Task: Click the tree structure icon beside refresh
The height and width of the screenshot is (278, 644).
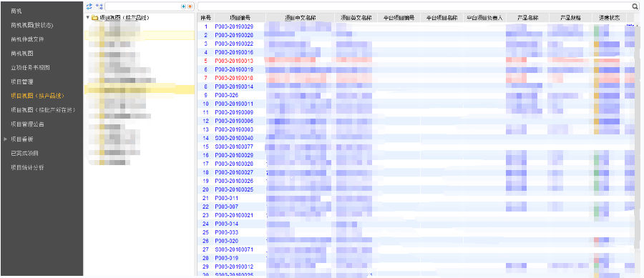Action: (x=99, y=6)
